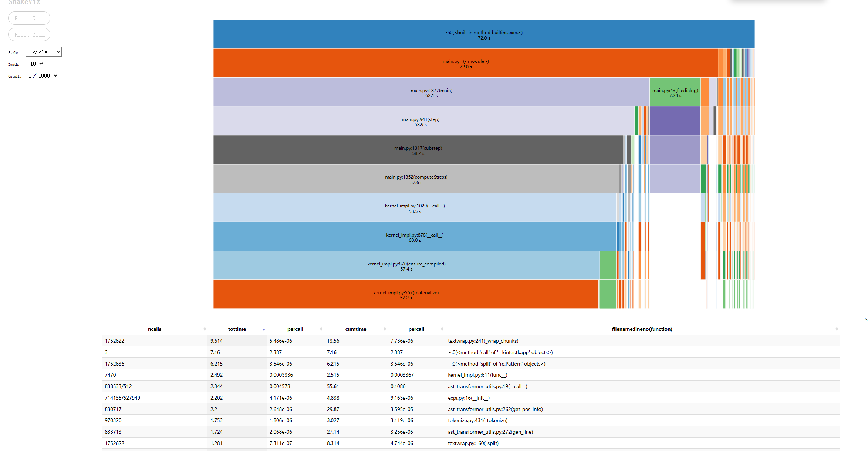Open the Depth dropdown set to 10
Image resolution: width=868 pixels, height=451 pixels.
(x=35, y=64)
